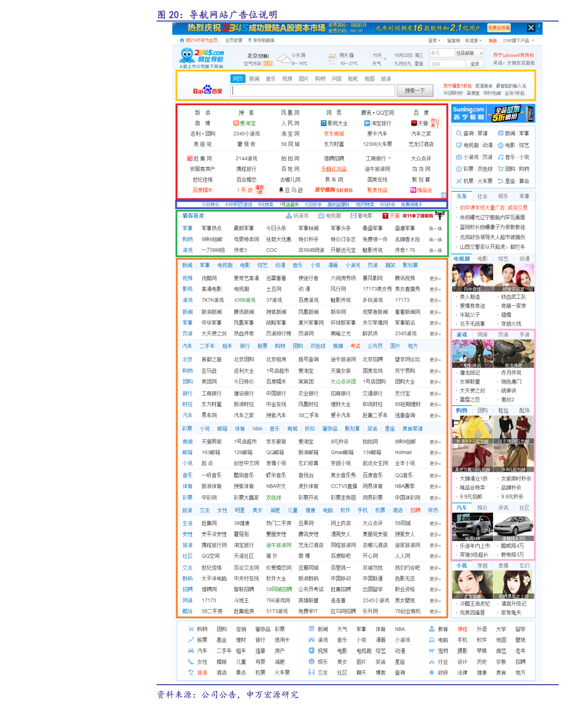Click the 登录 button next to password field
This screenshot has height=709, width=588.
pyautogui.click(x=474, y=64)
